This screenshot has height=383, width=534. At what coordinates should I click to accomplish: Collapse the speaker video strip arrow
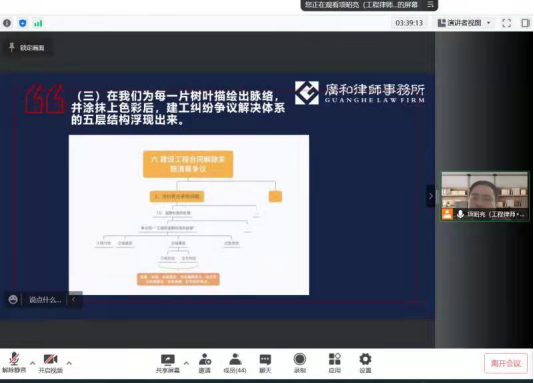pyautogui.click(x=430, y=196)
